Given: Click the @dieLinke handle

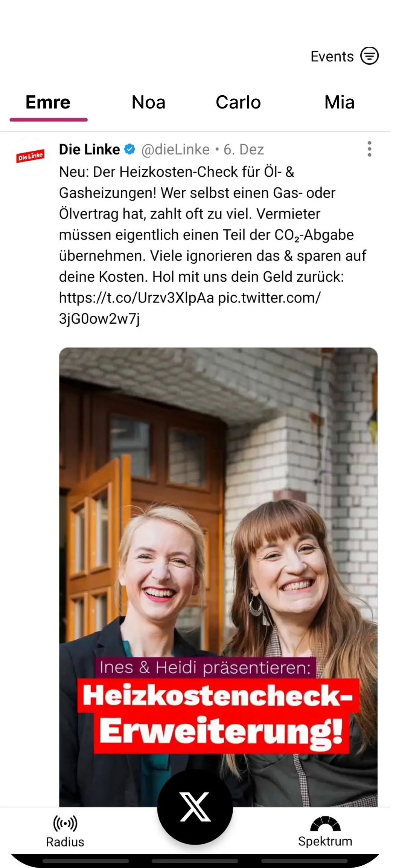Looking at the screenshot, I should (x=175, y=150).
